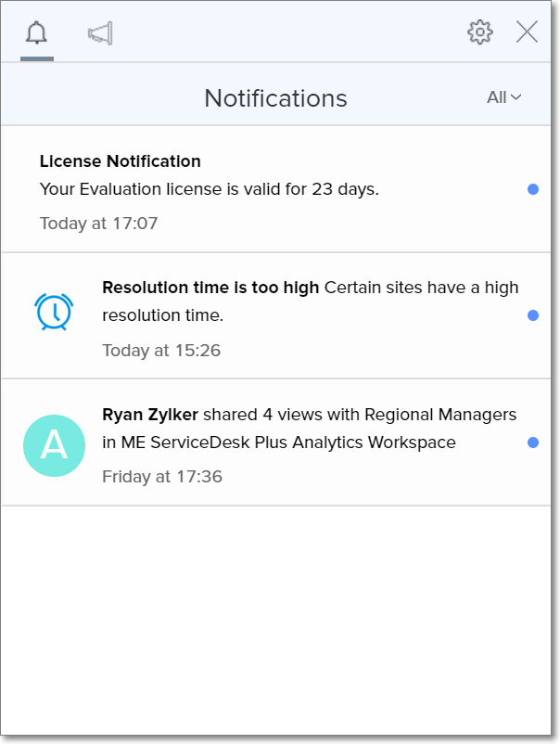Open the ME ServiceDesk Plus Analytics Workspace text
The image size is (560, 744).
(x=288, y=443)
